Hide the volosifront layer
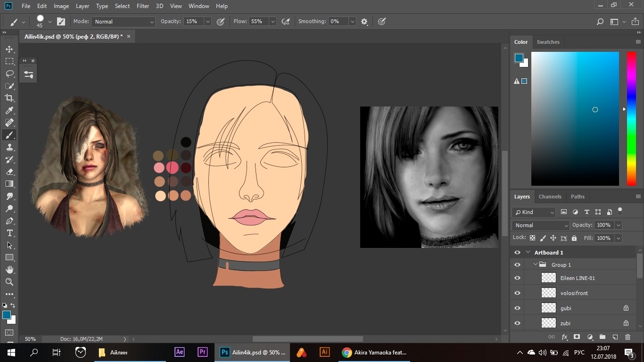This screenshot has height=362, width=644. 517,293
